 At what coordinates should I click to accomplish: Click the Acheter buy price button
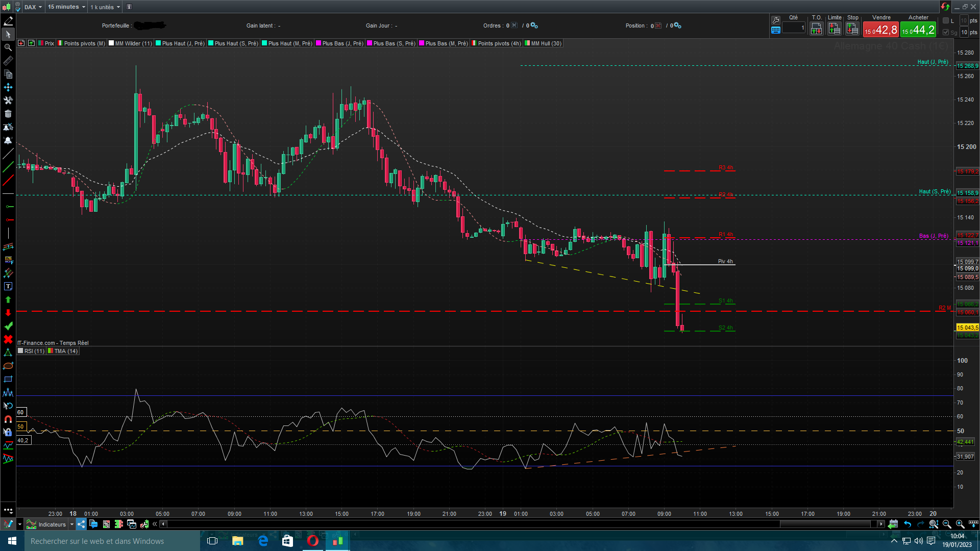click(x=918, y=30)
